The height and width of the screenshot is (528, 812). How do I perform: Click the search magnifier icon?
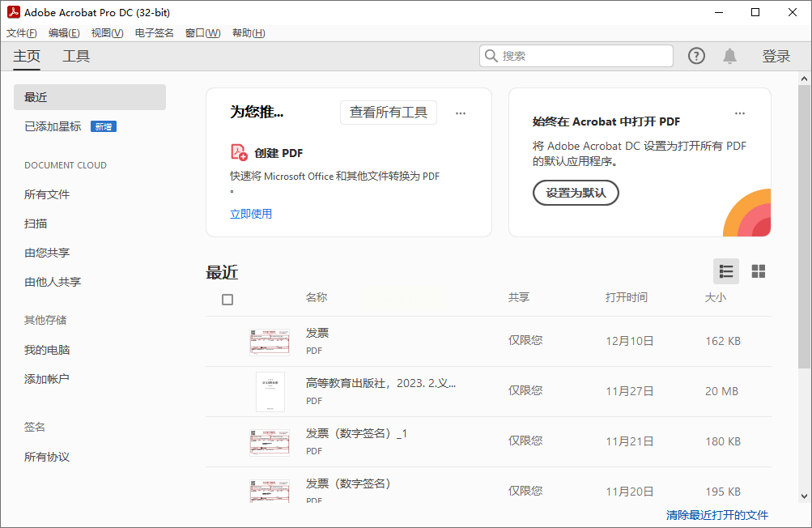point(491,55)
